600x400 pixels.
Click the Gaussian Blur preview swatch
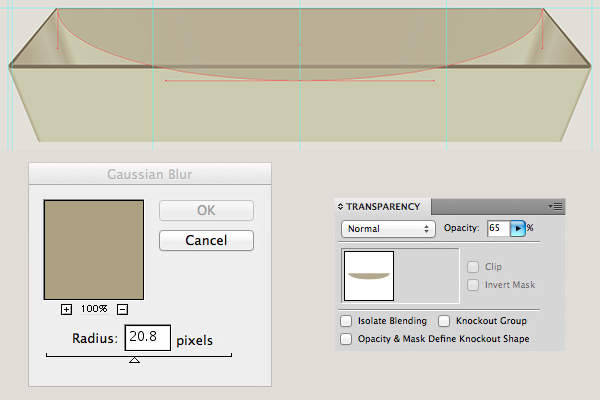(x=94, y=250)
